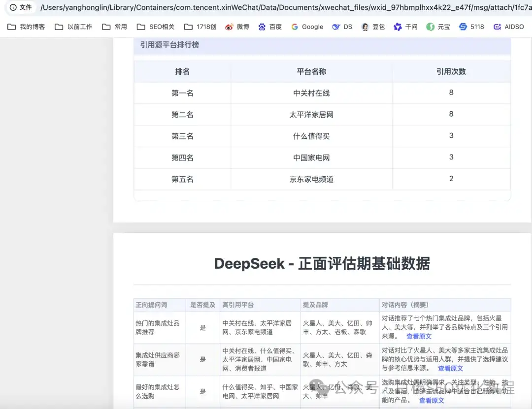Open the 豆包 bookmark

[x=373, y=27]
